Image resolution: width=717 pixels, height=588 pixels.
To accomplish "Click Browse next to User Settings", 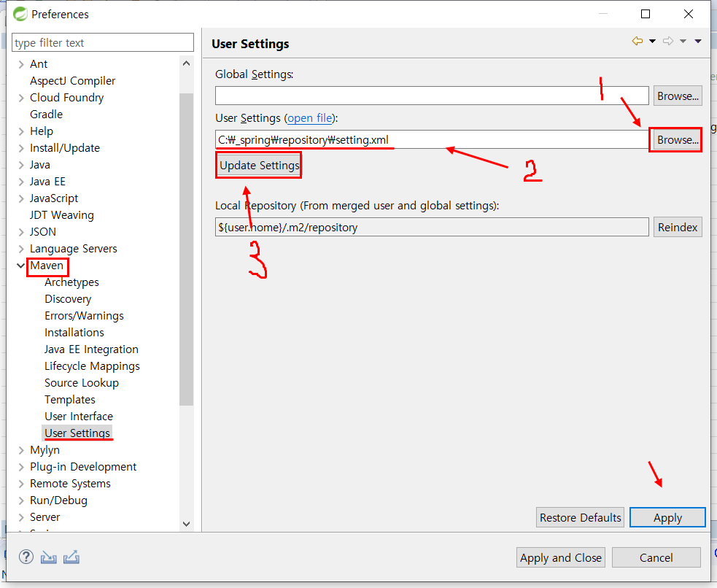I will pyautogui.click(x=678, y=140).
